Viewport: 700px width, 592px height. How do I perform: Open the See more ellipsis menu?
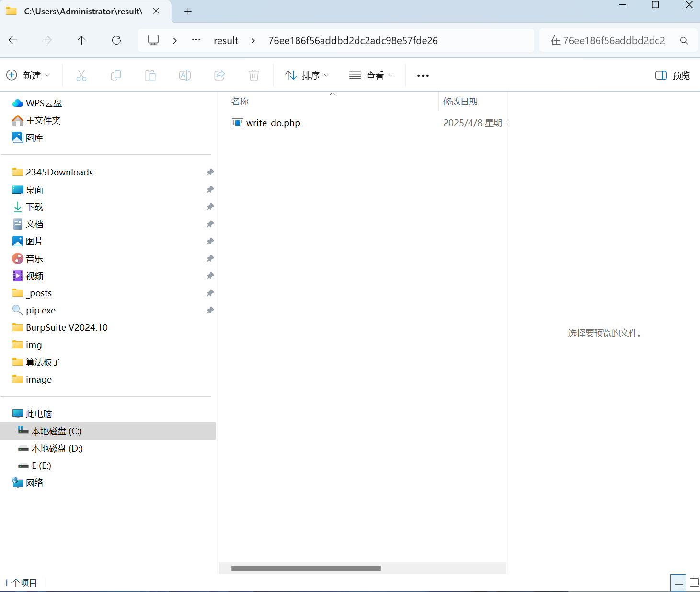[x=423, y=76]
